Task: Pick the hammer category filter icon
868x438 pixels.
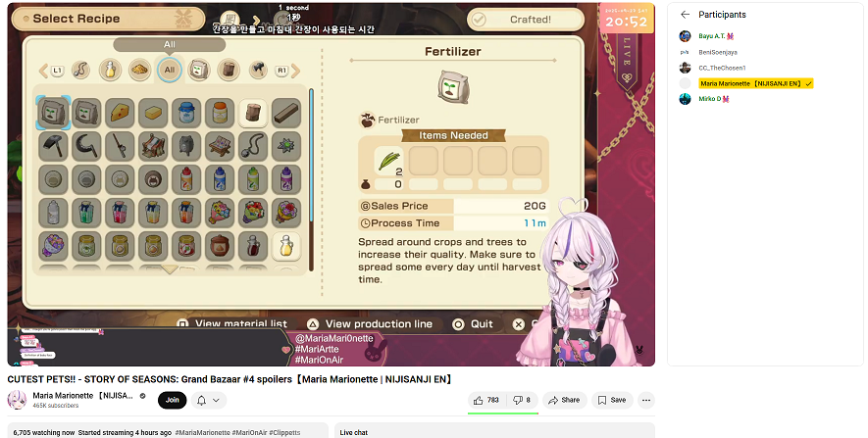Action: click(258, 71)
